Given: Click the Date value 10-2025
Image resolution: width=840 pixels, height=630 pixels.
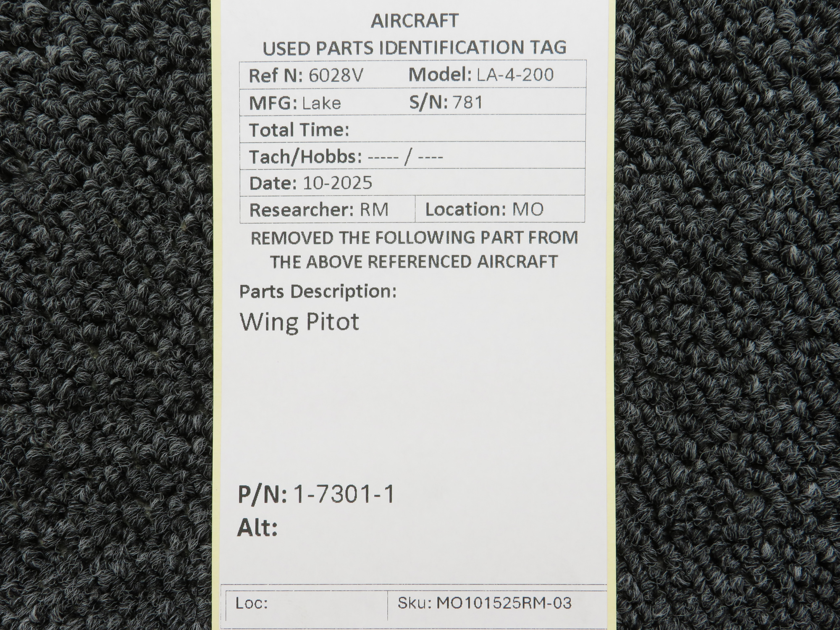Looking at the screenshot, I should pos(337,183).
